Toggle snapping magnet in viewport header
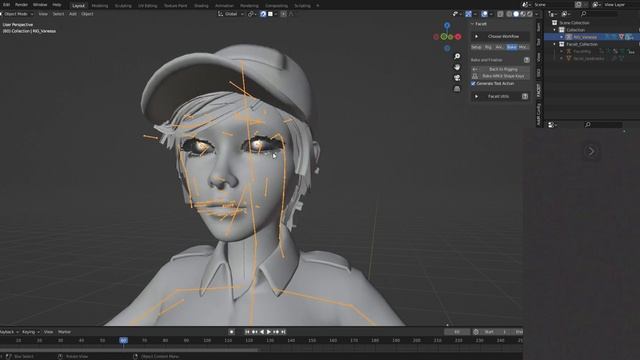This screenshot has height=360, width=640. (x=263, y=14)
